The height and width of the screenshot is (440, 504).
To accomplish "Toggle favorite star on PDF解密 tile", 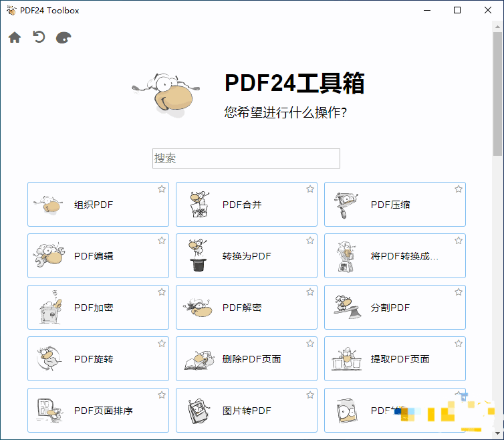I will (310, 292).
